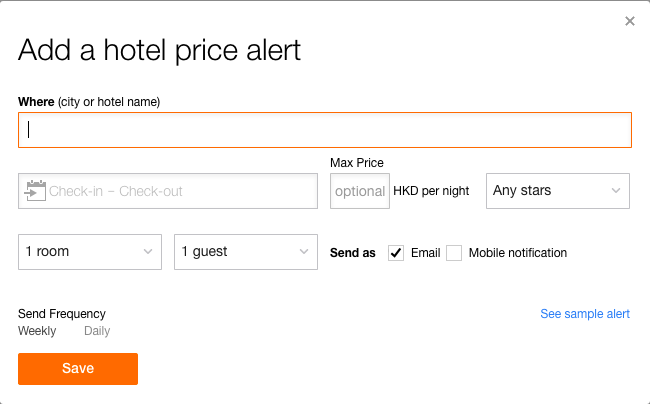The height and width of the screenshot is (404, 650).
Task: Select Weekly send frequency
Action: tap(37, 331)
